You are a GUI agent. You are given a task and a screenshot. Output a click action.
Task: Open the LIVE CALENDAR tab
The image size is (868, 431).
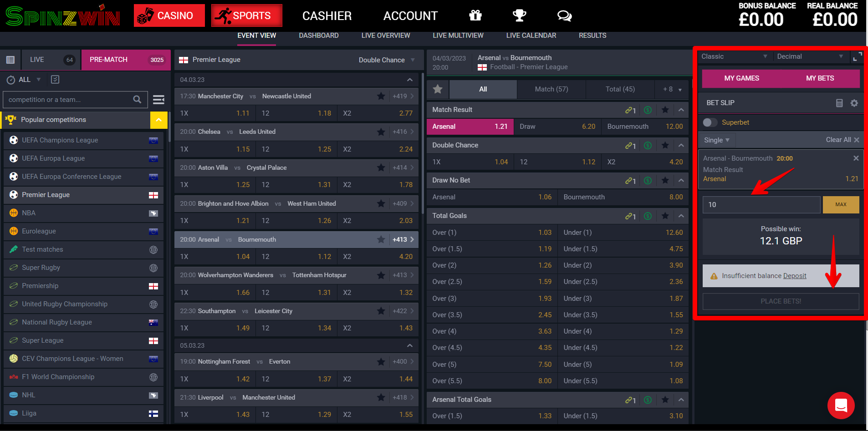click(x=531, y=35)
